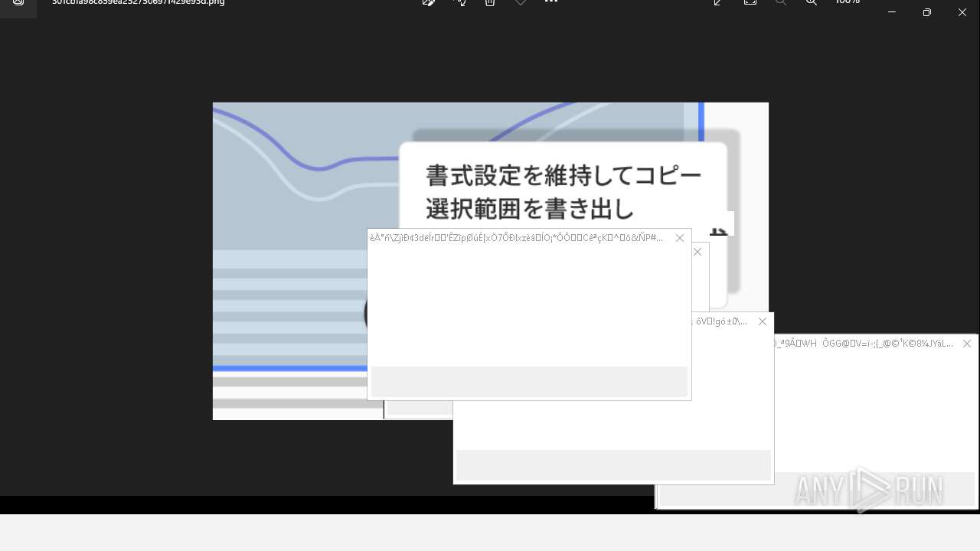Click the edit image pencil icon
The width and height of the screenshot is (980, 551).
[429, 2]
